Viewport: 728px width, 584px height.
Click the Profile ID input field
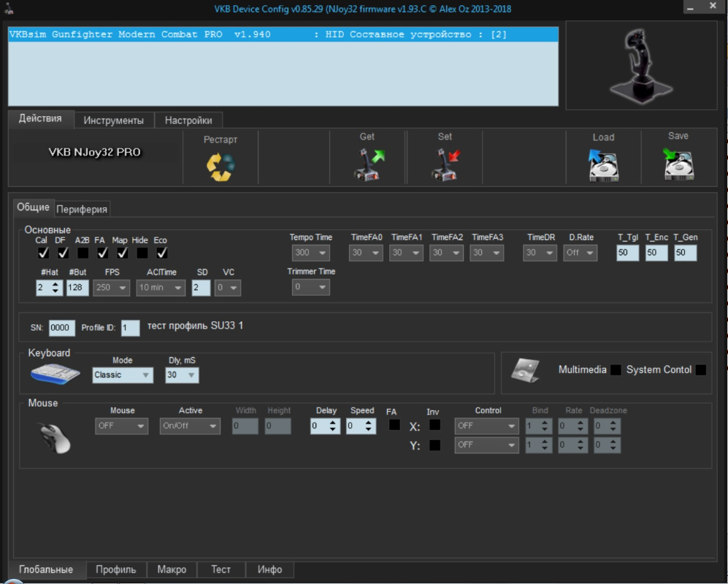click(x=130, y=328)
